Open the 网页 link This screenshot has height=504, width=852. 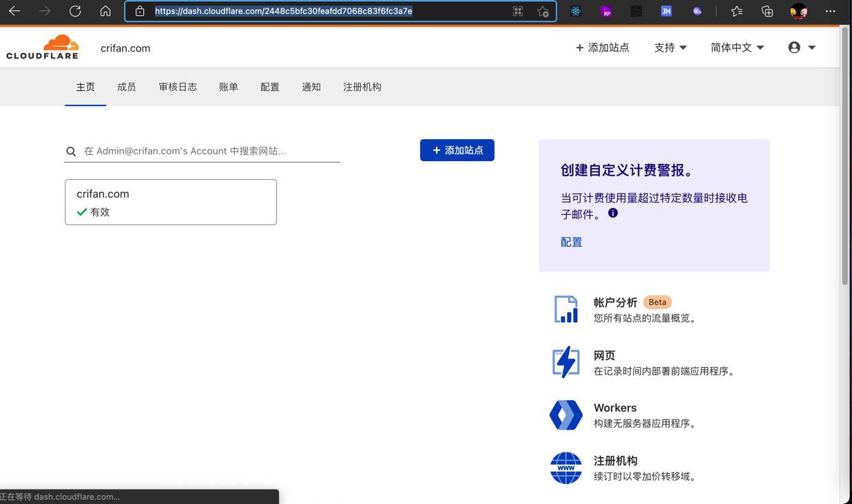[x=605, y=355]
